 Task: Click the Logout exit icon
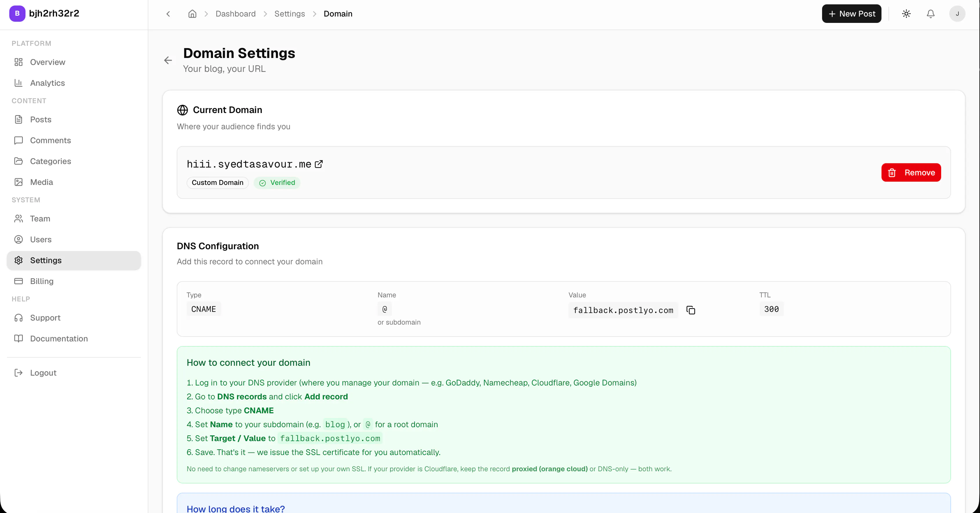pyautogui.click(x=19, y=373)
